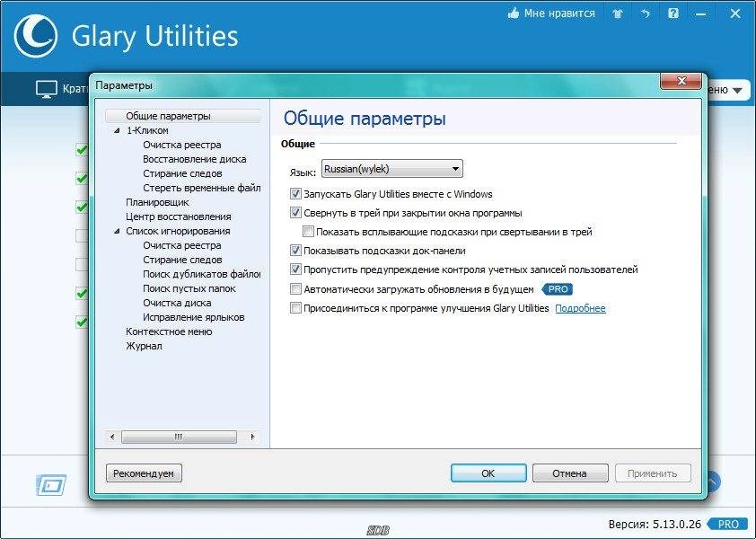Click the 'Применить' button
This screenshot has width=756, height=539.
tap(653, 473)
